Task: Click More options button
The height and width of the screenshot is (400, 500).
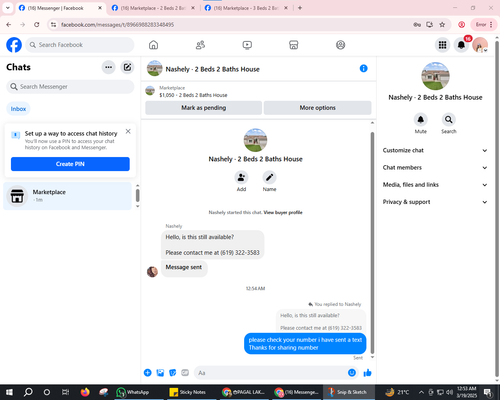Action: click(x=317, y=108)
